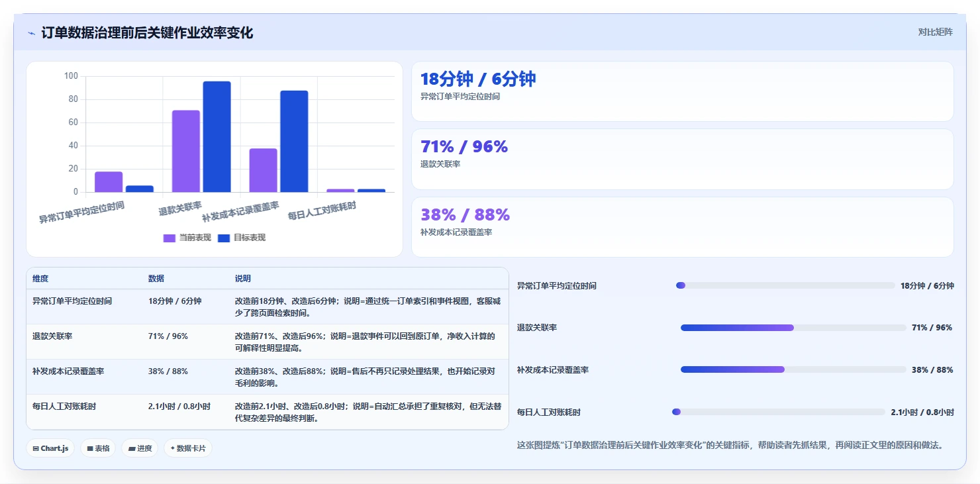This screenshot has width=980, height=484.
Task: Click the 补发成本记录覆盖率 progress bar
Action: [793, 369]
